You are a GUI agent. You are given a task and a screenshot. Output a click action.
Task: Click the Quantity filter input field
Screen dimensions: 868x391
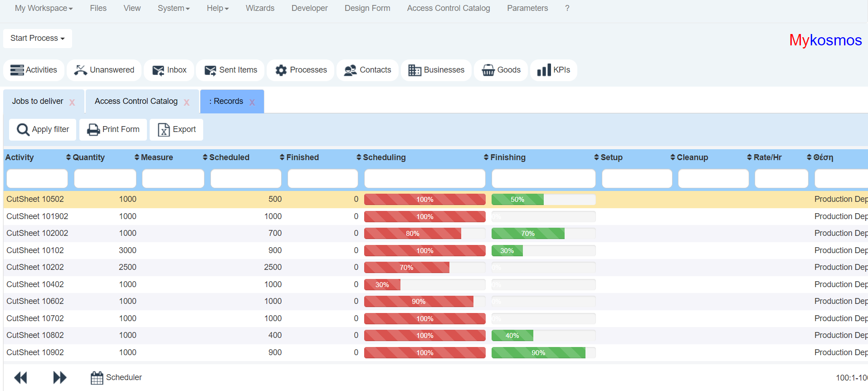[x=105, y=178]
